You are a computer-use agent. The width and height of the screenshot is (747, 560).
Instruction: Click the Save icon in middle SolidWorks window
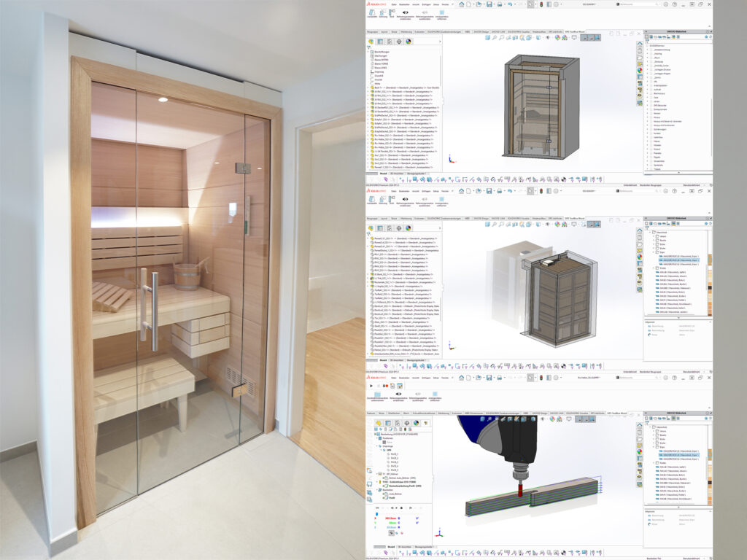tap(489, 191)
